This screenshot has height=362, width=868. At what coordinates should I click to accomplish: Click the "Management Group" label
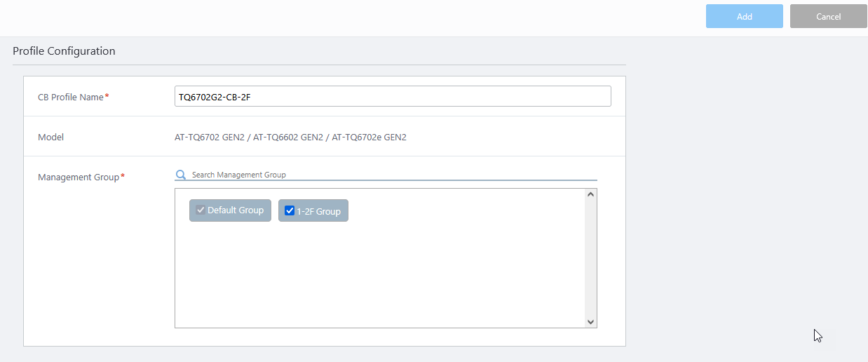pyautogui.click(x=79, y=177)
